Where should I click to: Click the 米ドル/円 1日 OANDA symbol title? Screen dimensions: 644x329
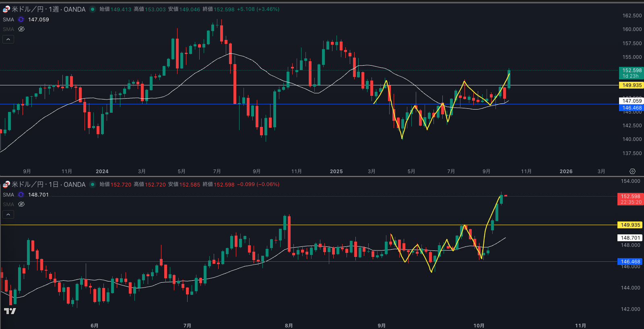point(48,184)
